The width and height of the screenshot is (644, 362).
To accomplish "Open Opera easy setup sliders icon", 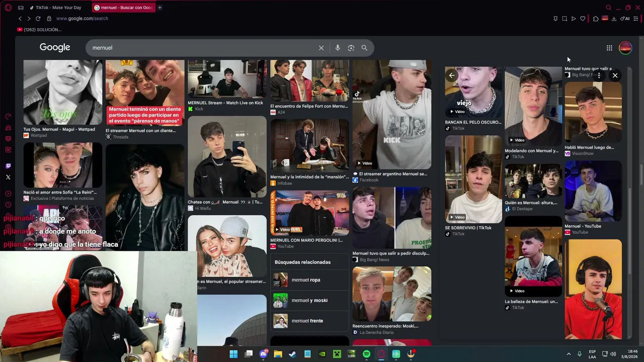I will tap(636, 19).
